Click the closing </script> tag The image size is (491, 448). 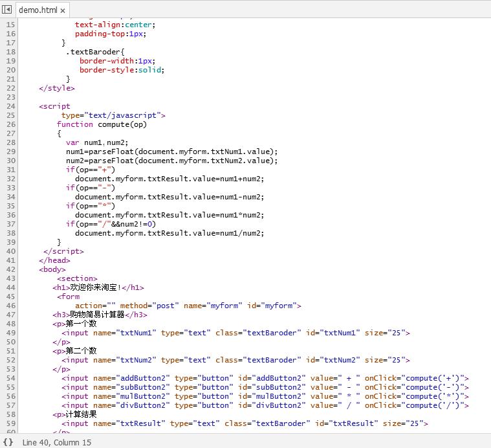(x=63, y=251)
